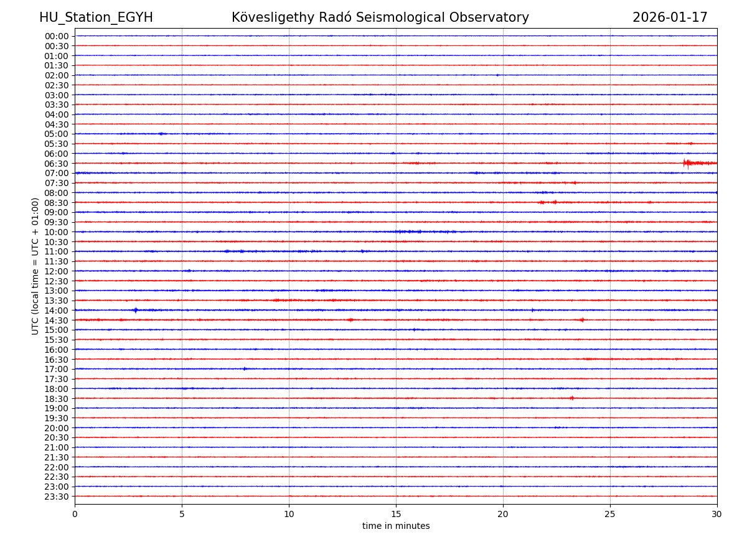Select the 00:00 row time label

coord(56,36)
